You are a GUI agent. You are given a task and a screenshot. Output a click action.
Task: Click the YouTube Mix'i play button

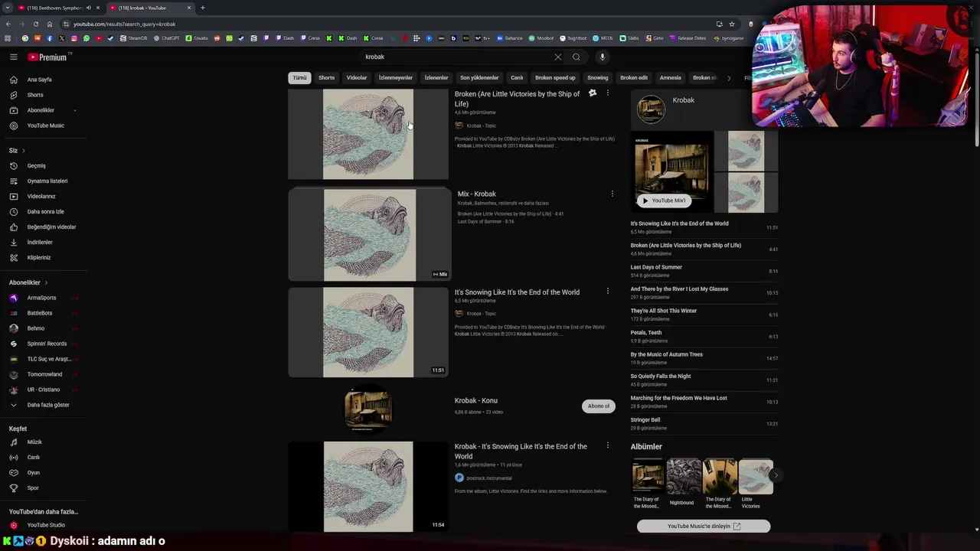pyautogui.click(x=664, y=201)
